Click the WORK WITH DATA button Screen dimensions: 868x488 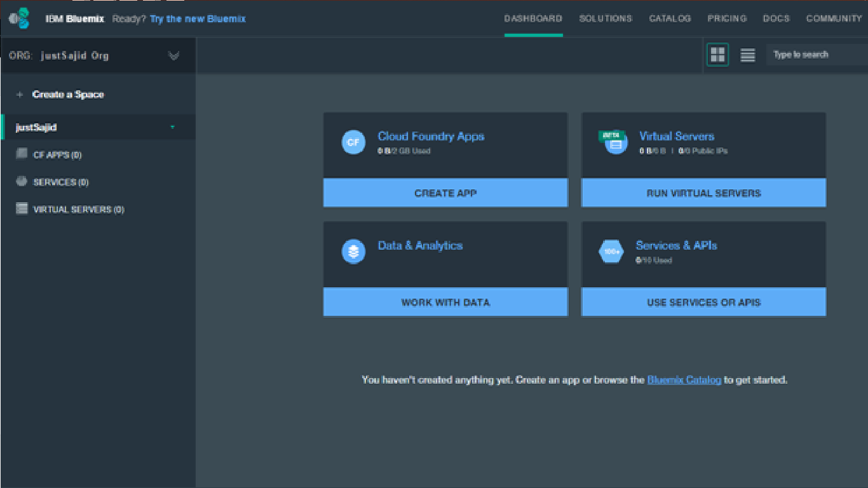coord(445,302)
